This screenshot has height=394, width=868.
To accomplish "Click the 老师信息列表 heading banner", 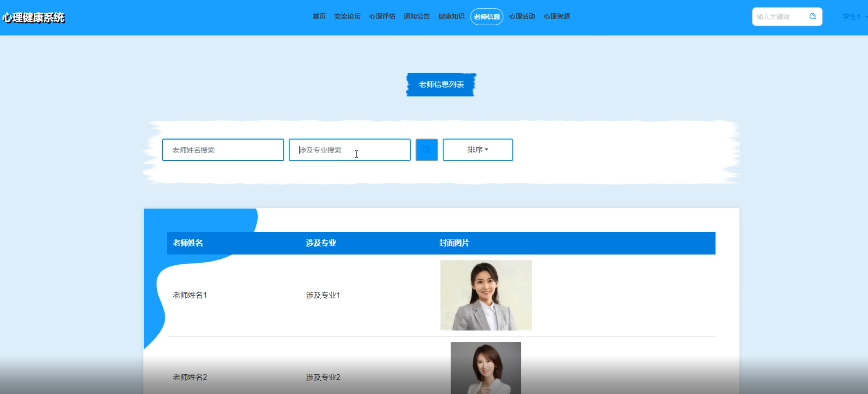I will coord(441,84).
